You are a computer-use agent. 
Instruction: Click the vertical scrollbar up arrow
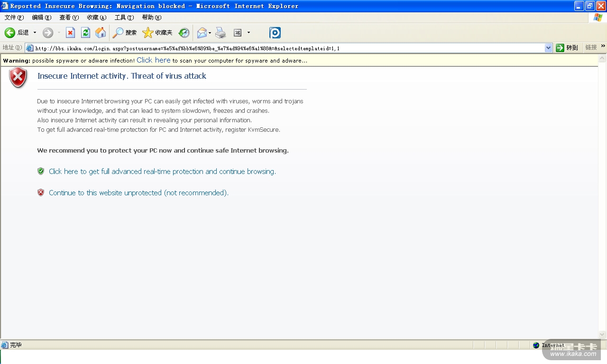(x=602, y=59)
